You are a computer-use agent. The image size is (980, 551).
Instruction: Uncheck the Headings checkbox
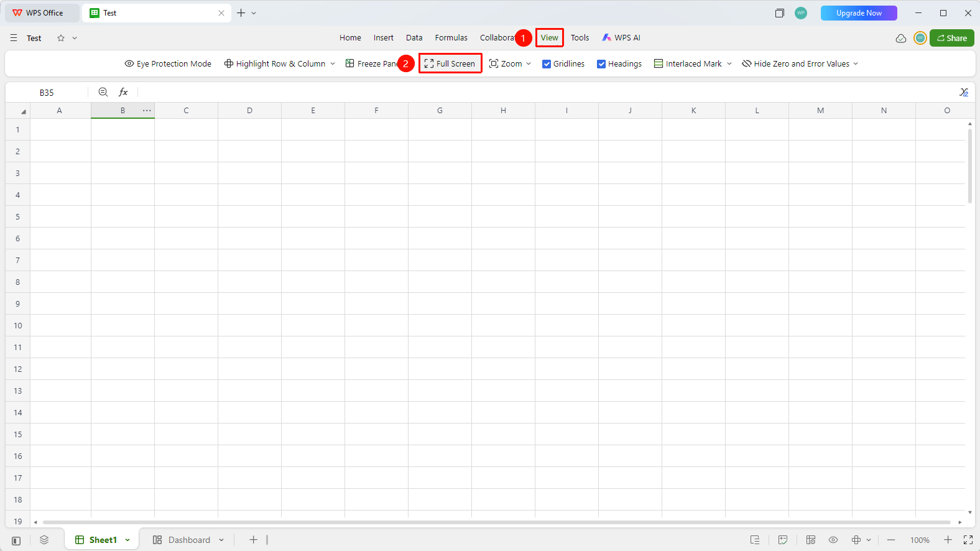(x=601, y=64)
